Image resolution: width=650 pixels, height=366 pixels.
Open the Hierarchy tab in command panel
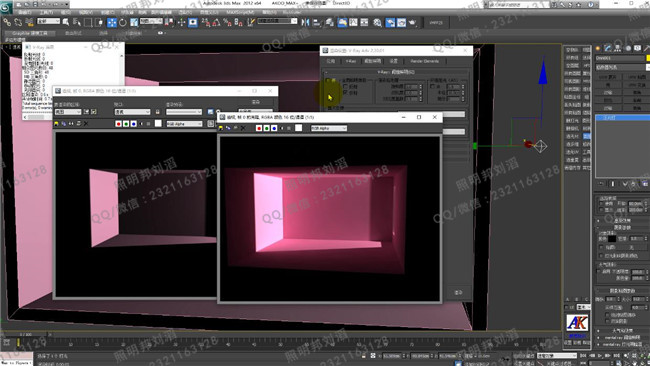pos(618,48)
